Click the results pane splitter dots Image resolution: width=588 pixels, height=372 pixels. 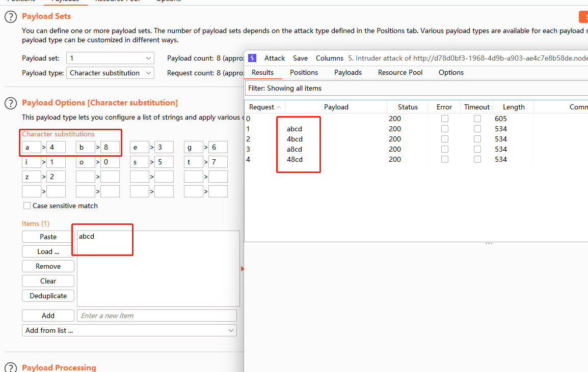[x=489, y=243]
